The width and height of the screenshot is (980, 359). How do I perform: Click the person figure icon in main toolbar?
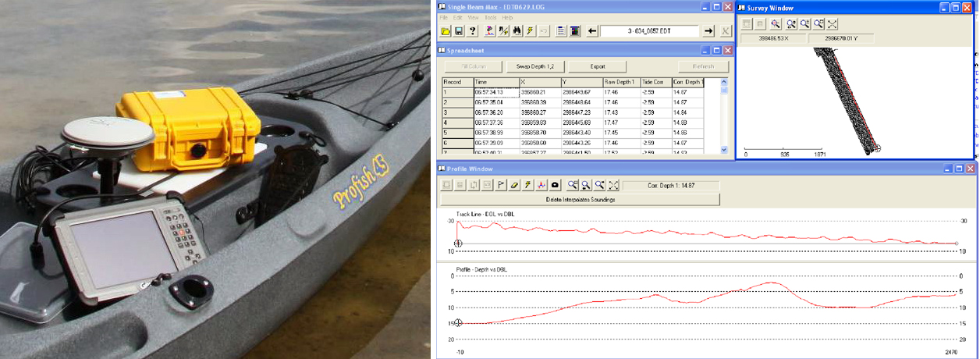pos(490,31)
